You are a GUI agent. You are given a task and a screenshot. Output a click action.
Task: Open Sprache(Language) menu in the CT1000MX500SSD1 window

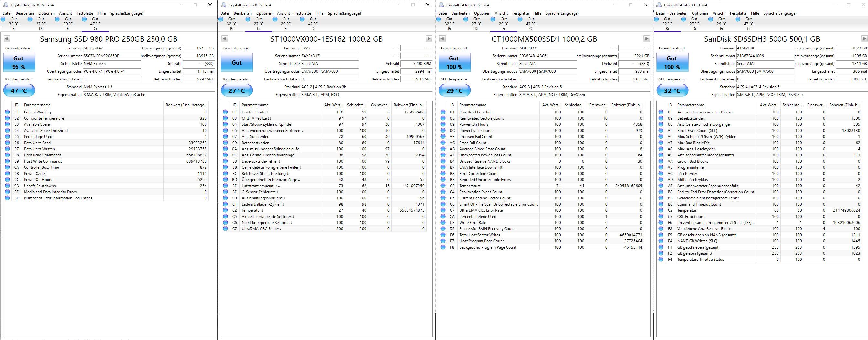[x=562, y=13]
